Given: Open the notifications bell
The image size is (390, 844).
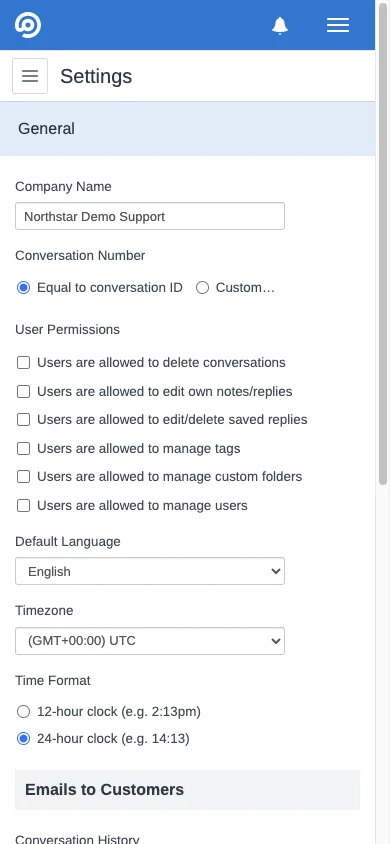Looking at the screenshot, I should pyautogui.click(x=280, y=25).
